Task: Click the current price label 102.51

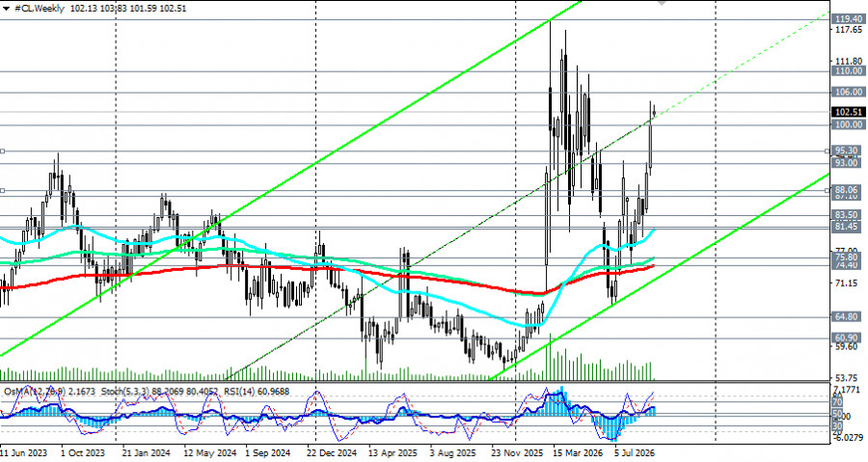Action: pos(849,112)
